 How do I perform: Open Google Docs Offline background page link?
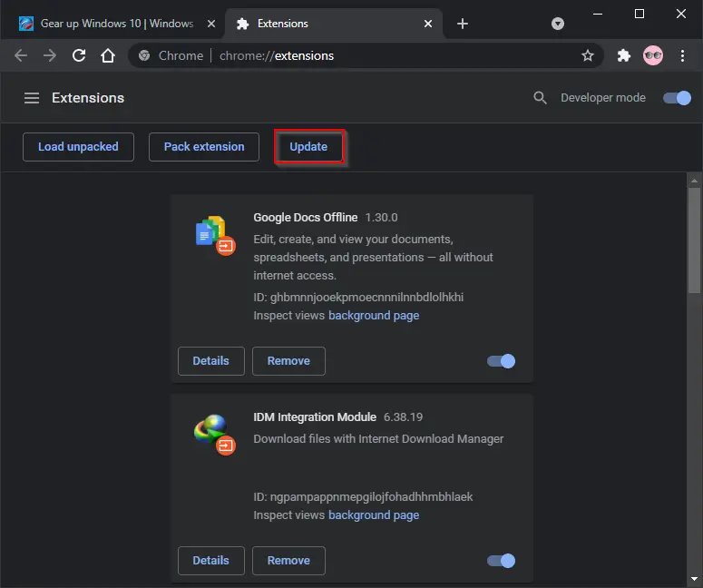(x=374, y=315)
